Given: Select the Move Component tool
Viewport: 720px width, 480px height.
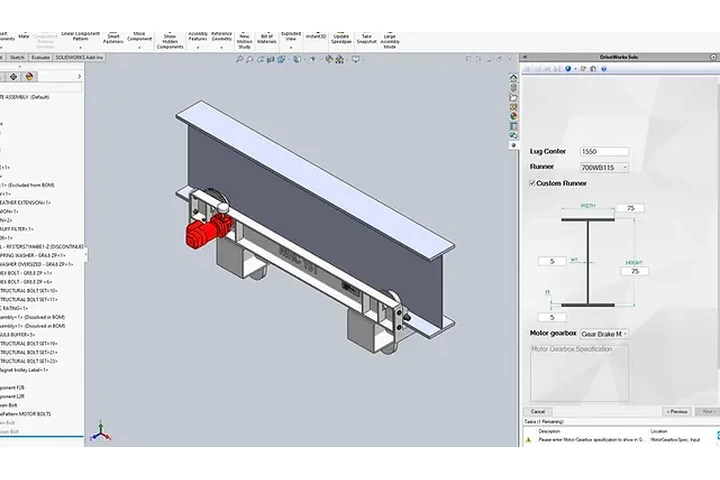Looking at the screenshot, I should [139, 37].
